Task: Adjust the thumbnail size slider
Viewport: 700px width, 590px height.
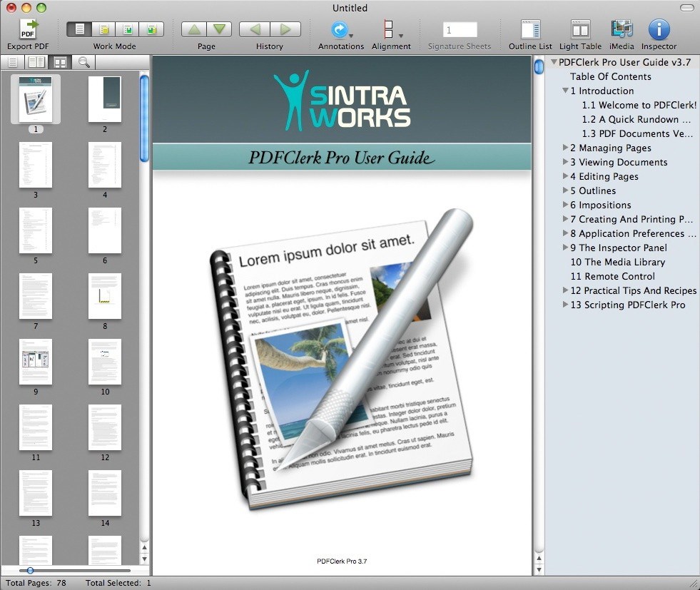Action: tap(30, 570)
